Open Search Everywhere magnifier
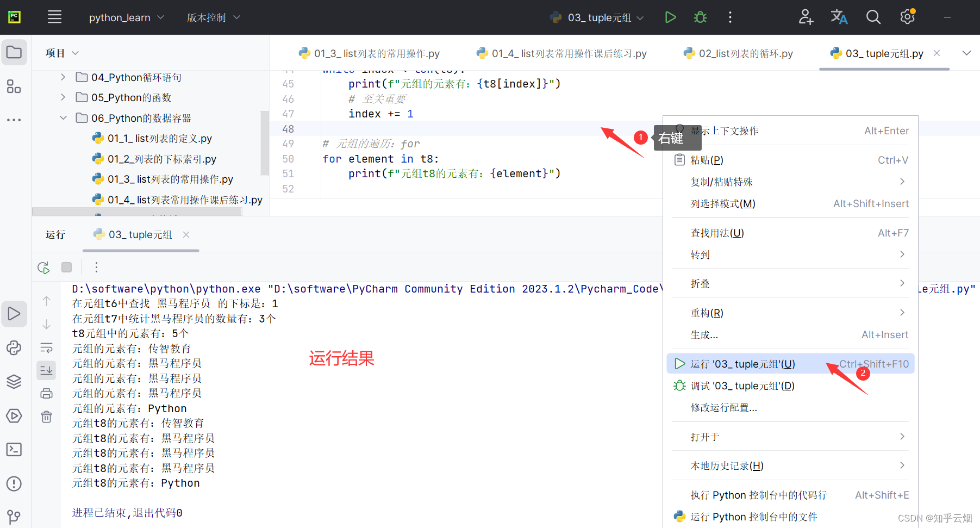 (x=873, y=17)
